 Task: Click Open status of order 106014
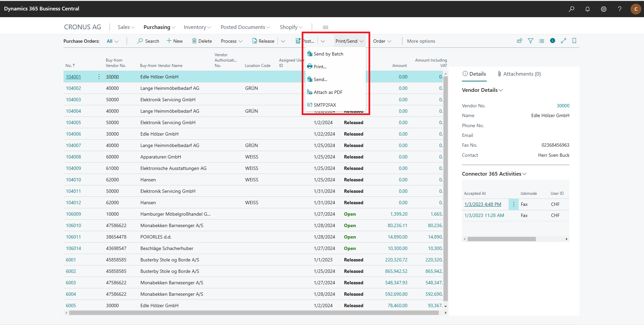[x=350, y=248]
